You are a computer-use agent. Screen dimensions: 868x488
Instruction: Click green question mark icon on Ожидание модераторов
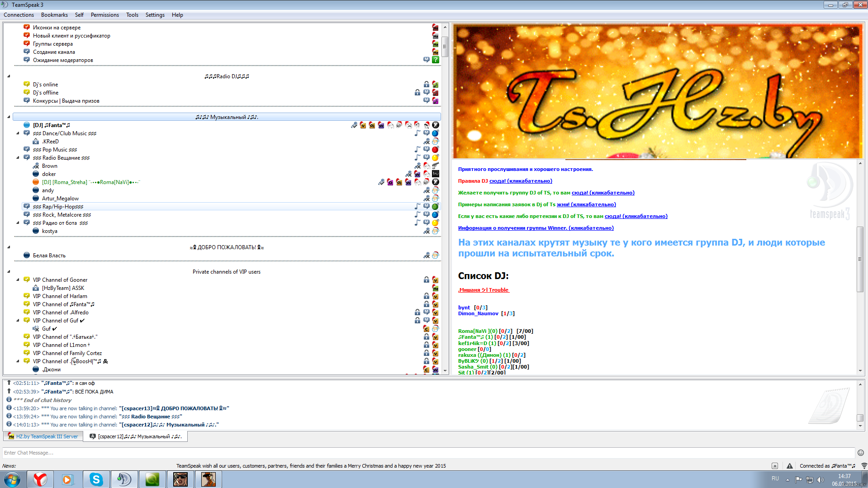point(435,60)
